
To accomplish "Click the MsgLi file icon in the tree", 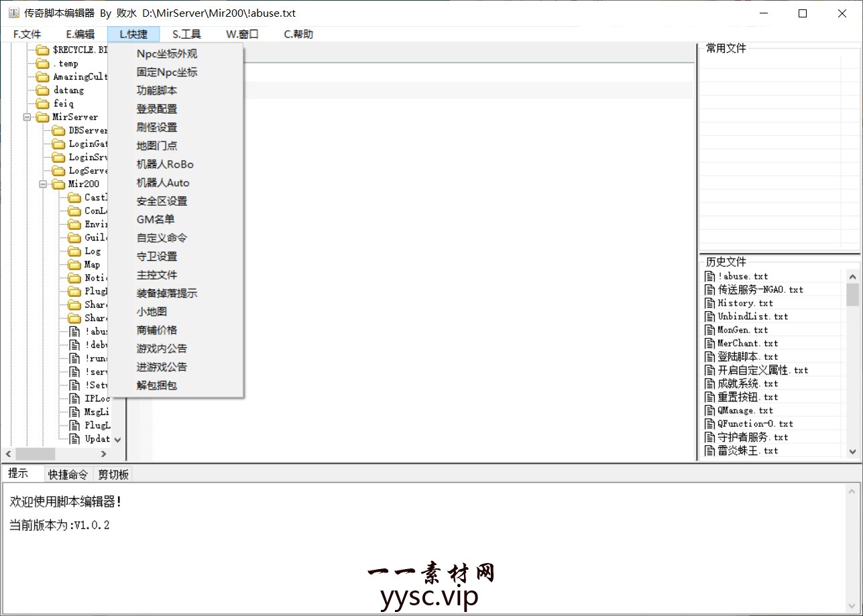I will [x=75, y=412].
